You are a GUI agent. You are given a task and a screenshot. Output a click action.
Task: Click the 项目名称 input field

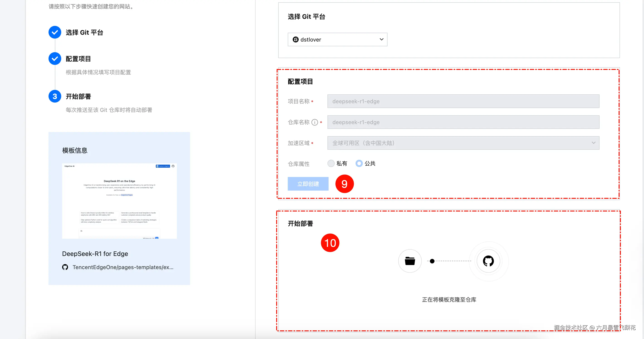tap(463, 101)
